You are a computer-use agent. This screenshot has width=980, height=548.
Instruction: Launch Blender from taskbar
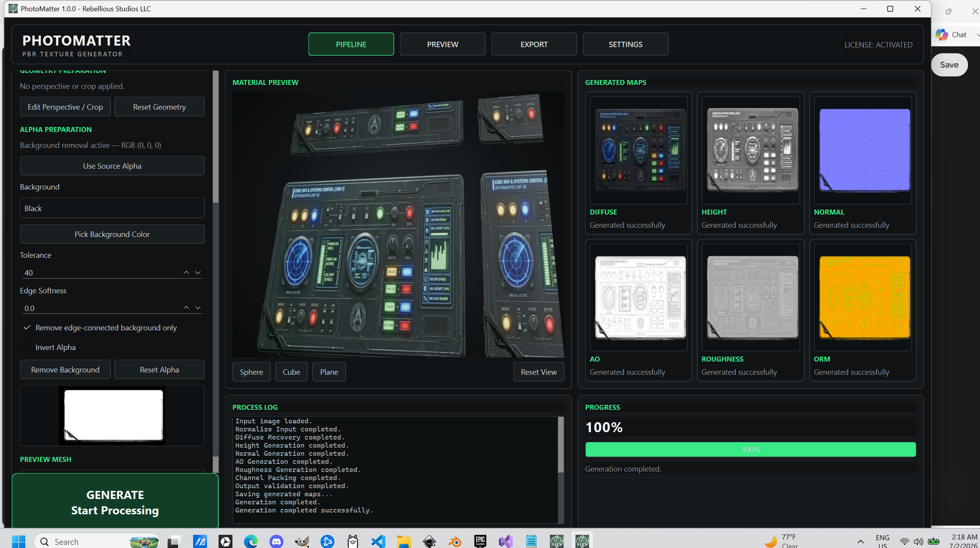coord(455,541)
